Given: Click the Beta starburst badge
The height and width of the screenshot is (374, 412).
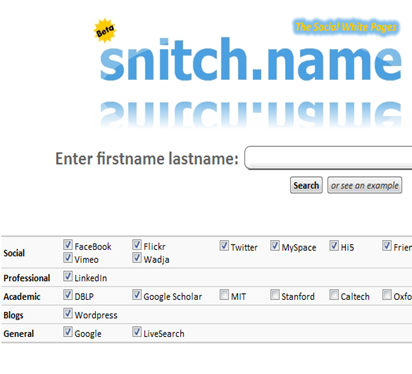Looking at the screenshot, I should coord(105,31).
